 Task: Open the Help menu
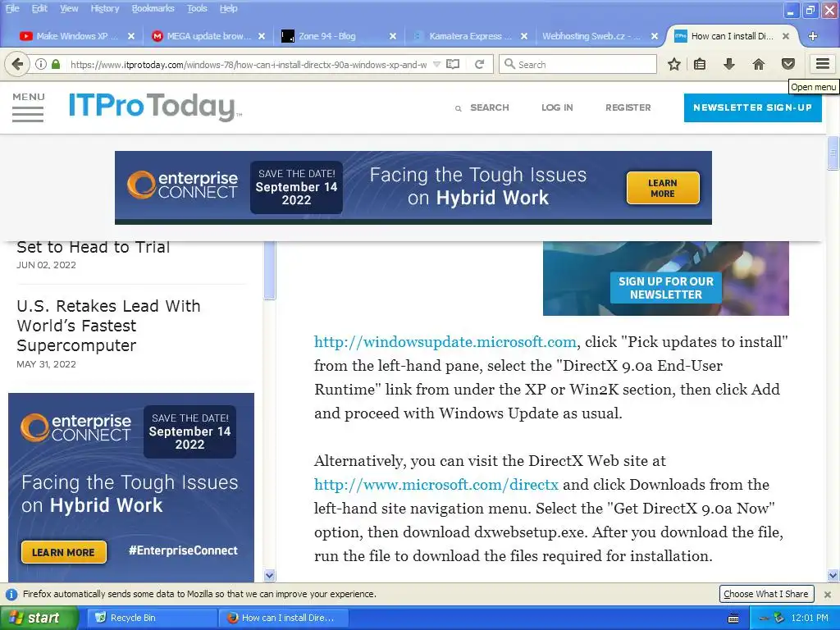point(228,8)
